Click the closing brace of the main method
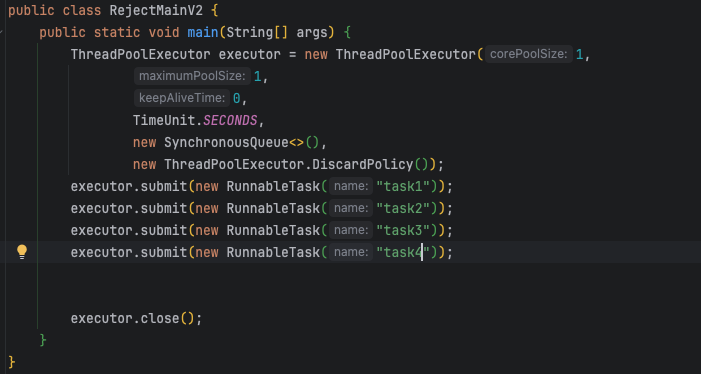This screenshot has width=701, height=374. point(43,340)
